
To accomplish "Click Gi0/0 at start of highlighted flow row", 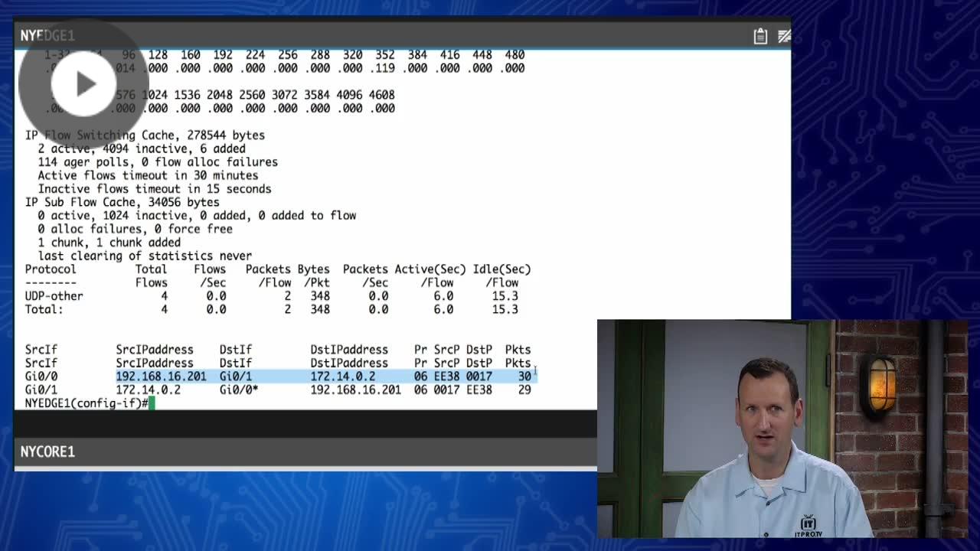I will [x=41, y=377].
